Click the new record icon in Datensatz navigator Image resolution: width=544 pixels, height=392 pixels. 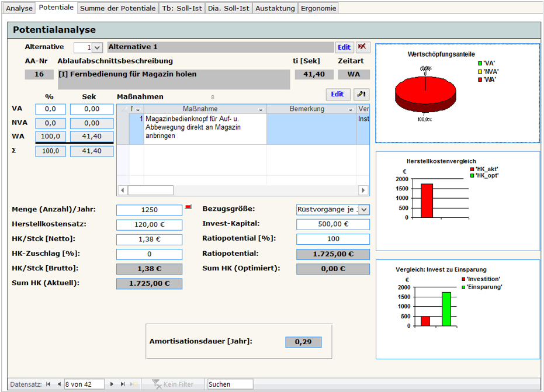click(134, 384)
